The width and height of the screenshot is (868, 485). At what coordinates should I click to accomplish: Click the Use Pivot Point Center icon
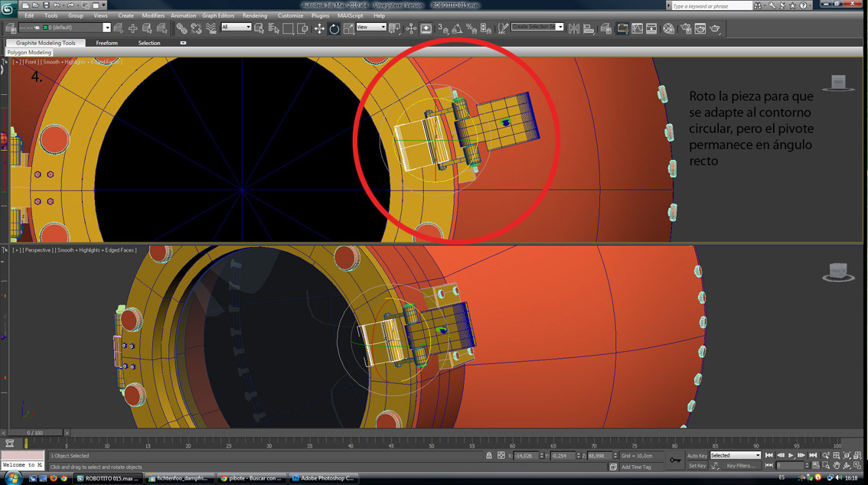(394, 28)
